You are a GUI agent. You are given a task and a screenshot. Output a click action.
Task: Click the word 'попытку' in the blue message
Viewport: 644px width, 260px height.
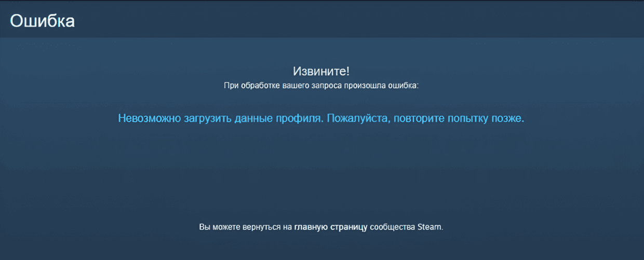[467, 118]
